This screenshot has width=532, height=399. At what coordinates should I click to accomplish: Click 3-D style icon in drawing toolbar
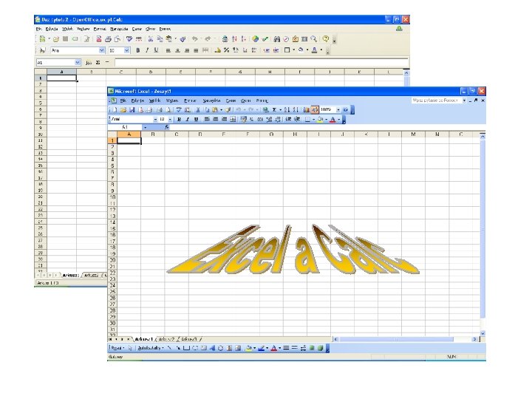(x=320, y=348)
